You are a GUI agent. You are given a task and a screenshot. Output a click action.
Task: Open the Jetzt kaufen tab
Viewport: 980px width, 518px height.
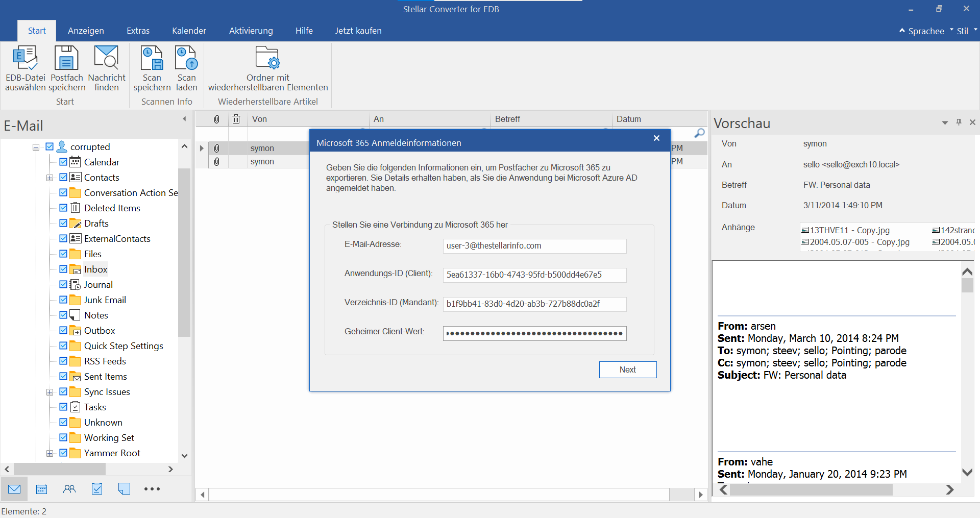tap(358, 31)
